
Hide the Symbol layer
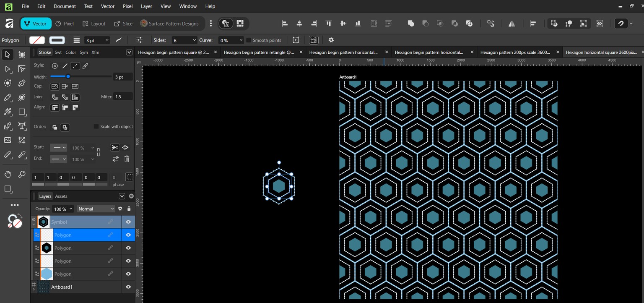coord(128,222)
